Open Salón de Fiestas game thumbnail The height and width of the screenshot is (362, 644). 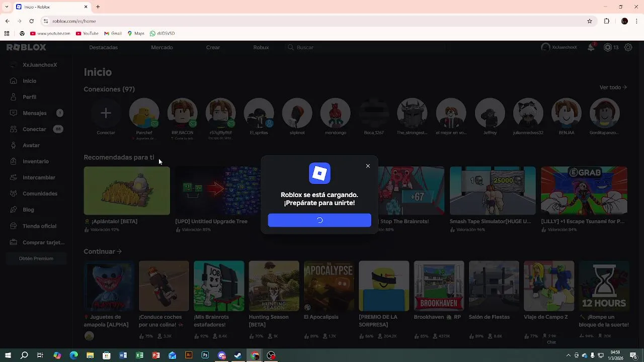tap(494, 286)
